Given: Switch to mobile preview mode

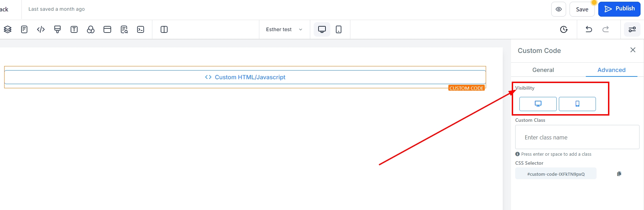Looking at the screenshot, I should pos(339,29).
